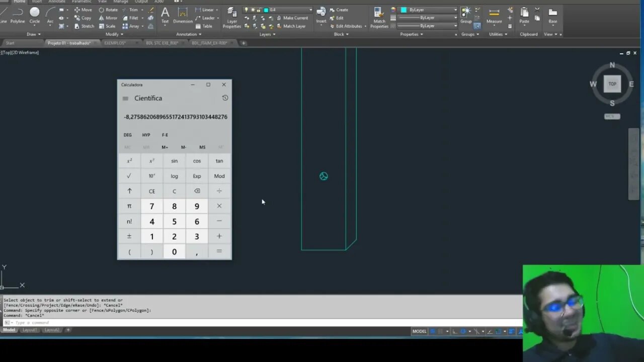Toggle HYP hyperbolic functions in calculator
Image resolution: width=644 pixels, height=362 pixels.
(146, 135)
